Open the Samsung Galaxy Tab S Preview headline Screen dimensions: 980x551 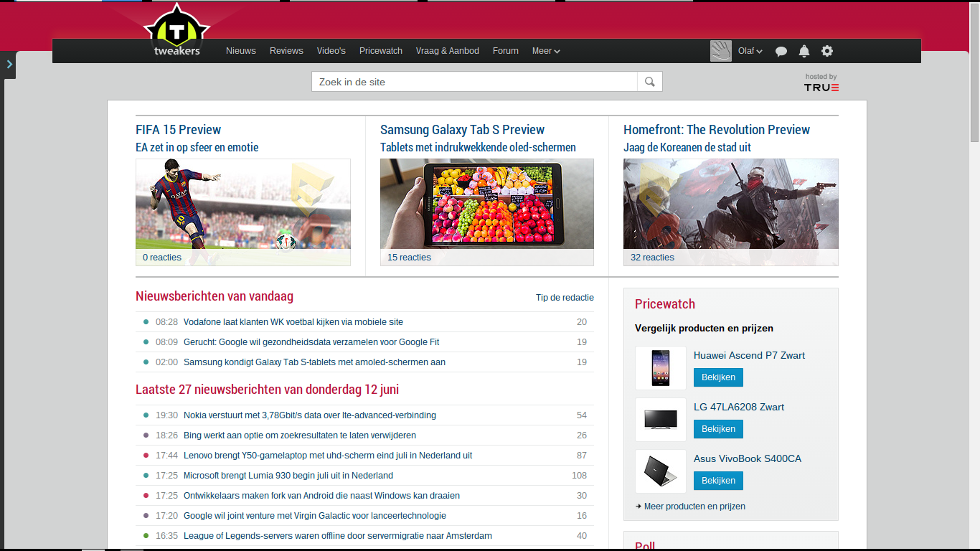(462, 130)
